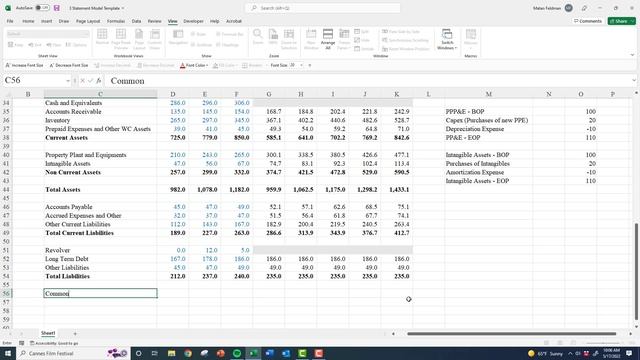Click Decrease Font Size in quick toolbar
The image size is (640, 360).
click(69, 65)
